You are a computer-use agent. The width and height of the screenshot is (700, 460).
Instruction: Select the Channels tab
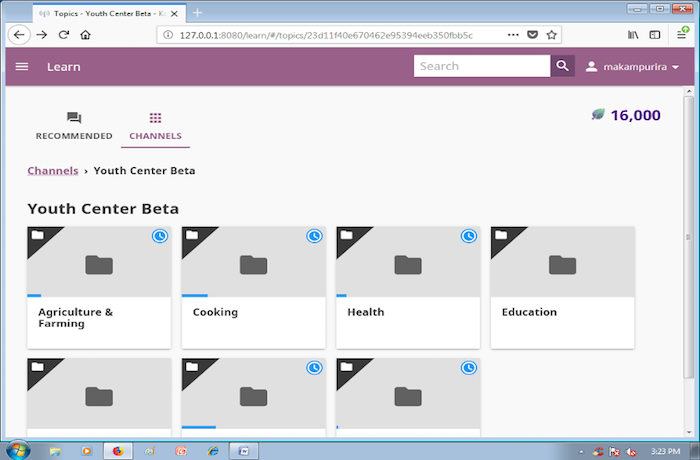(155, 126)
